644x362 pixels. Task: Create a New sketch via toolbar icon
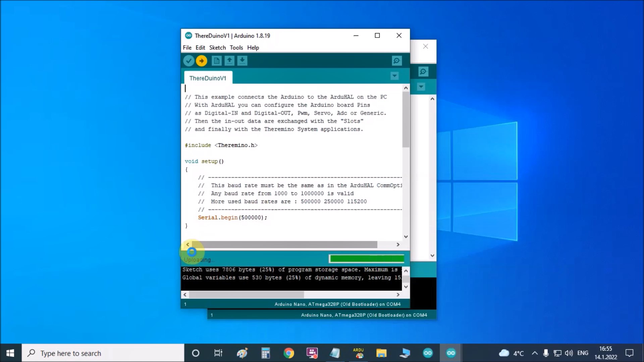(x=217, y=61)
